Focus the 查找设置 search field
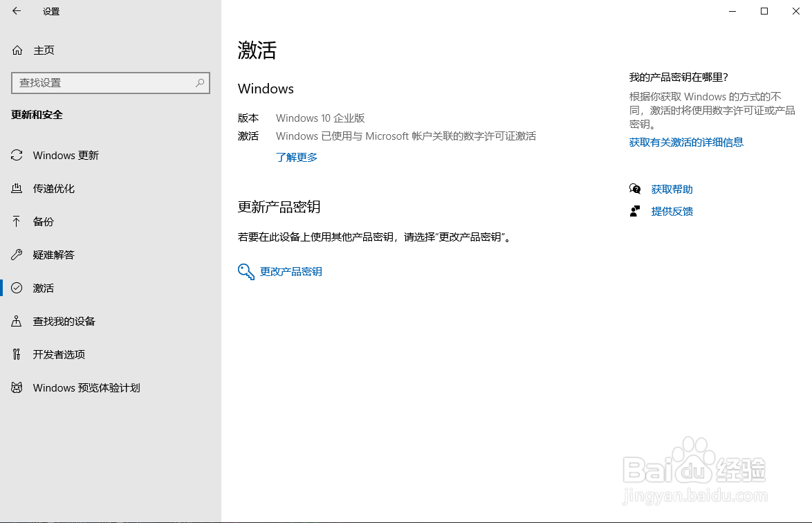The width and height of the screenshot is (812, 523). 110,83
